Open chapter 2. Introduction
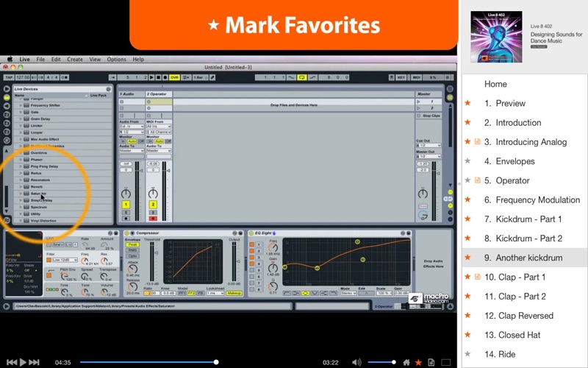588x368 pixels. pyautogui.click(x=512, y=122)
